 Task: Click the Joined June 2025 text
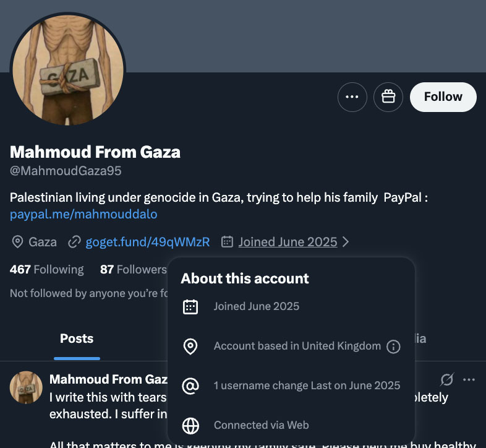pyautogui.click(x=288, y=242)
